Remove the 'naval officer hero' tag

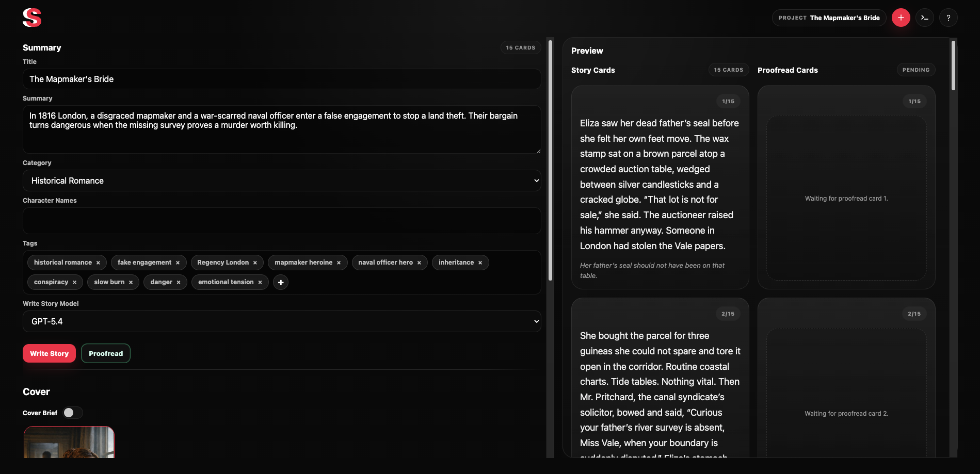[x=419, y=263]
